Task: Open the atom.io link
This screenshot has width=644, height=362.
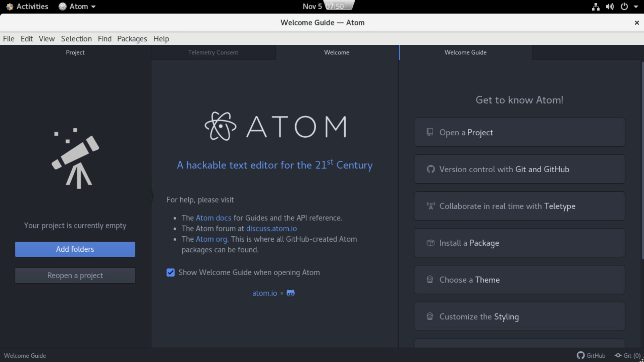Action: click(x=265, y=293)
